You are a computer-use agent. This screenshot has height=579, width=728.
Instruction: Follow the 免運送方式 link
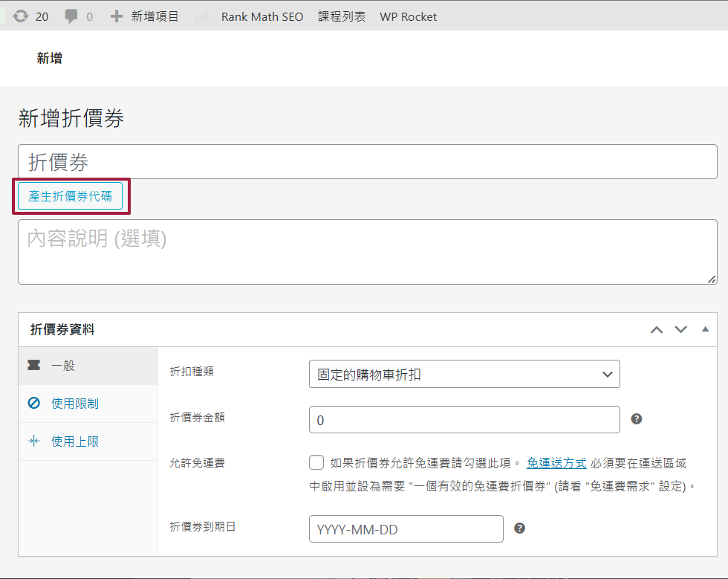click(556, 463)
